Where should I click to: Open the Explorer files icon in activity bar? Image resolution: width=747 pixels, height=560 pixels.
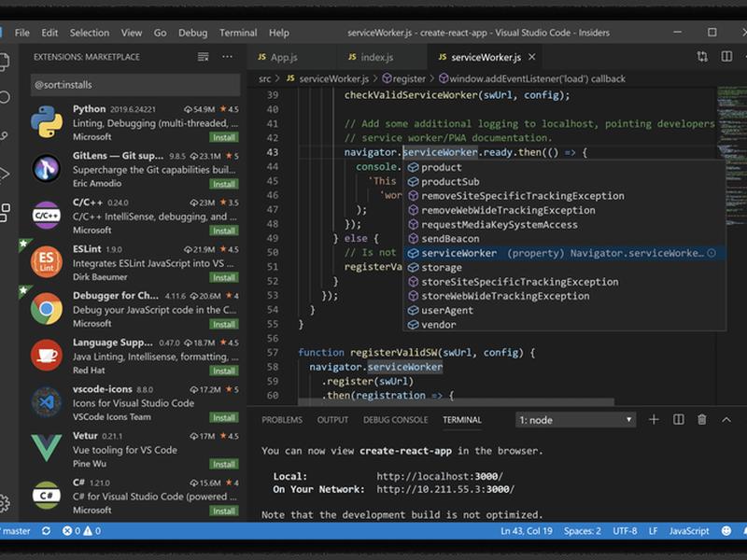tap(4, 62)
